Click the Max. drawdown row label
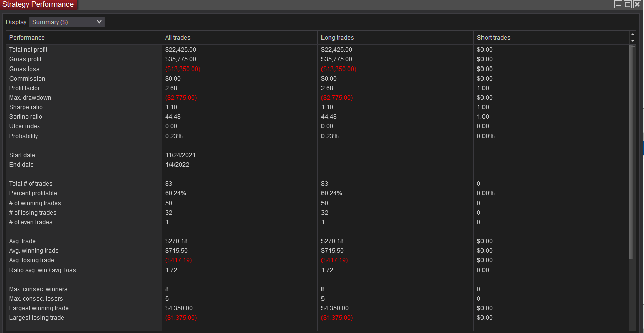The width and height of the screenshot is (644, 333). pyautogui.click(x=30, y=98)
